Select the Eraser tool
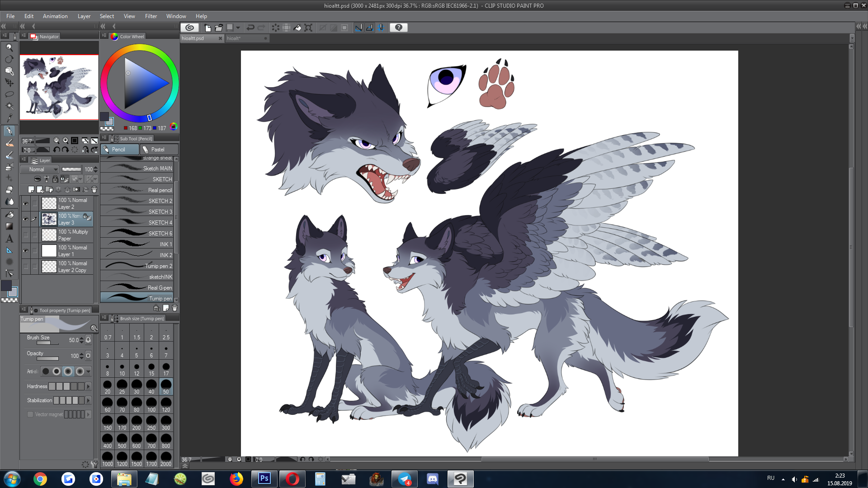This screenshot has width=868, height=488. (x=9, y=190)
